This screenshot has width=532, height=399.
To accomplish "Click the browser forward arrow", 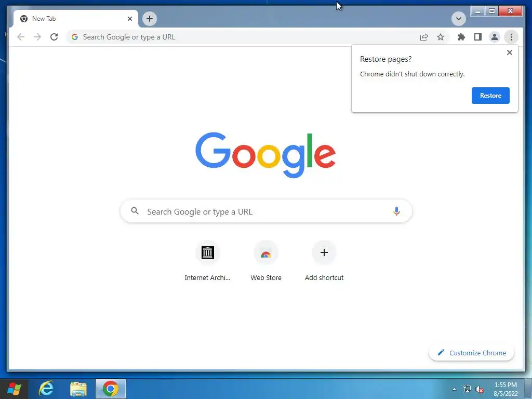I will pos(37,37).
